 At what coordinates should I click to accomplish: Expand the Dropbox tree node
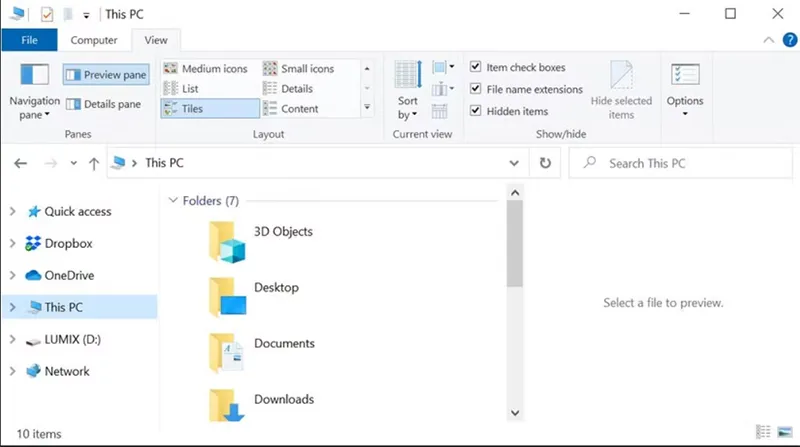[13, 243]
